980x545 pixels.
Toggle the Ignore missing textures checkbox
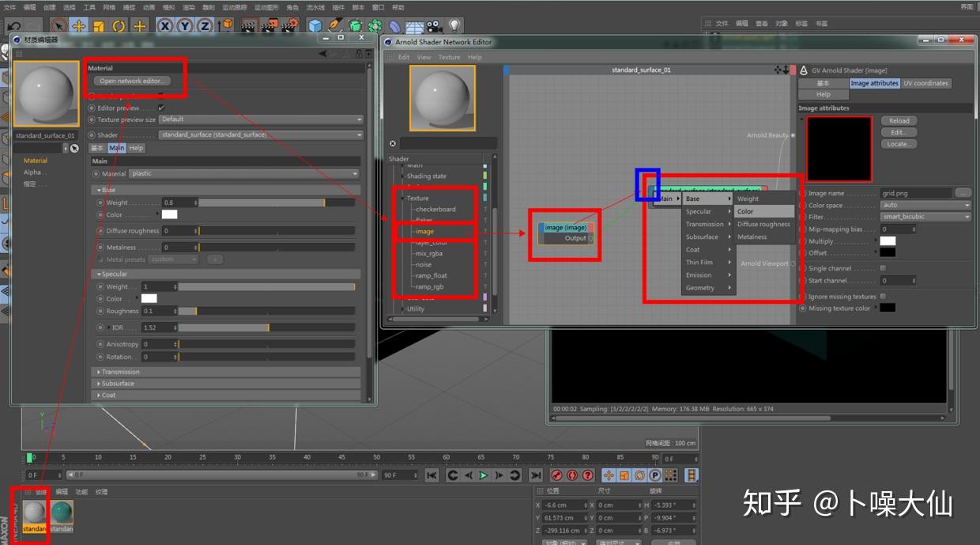[x=883, y=297]
